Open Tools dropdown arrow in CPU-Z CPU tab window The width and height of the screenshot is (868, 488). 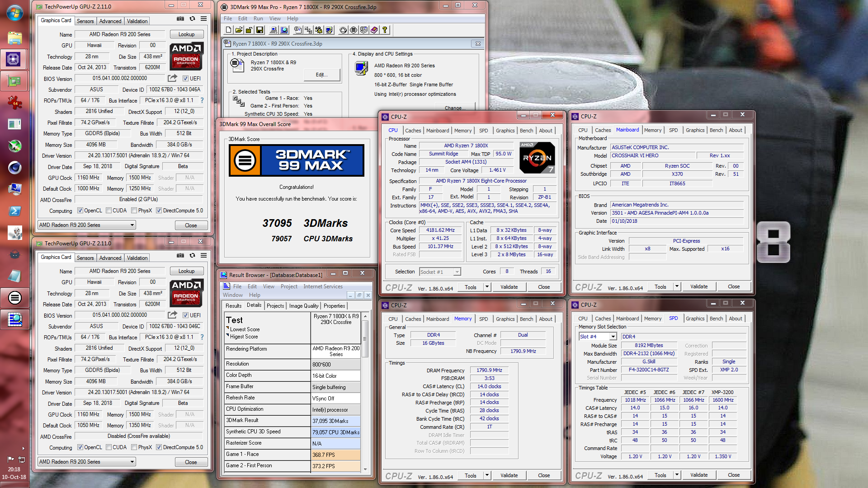pos(487,287)
